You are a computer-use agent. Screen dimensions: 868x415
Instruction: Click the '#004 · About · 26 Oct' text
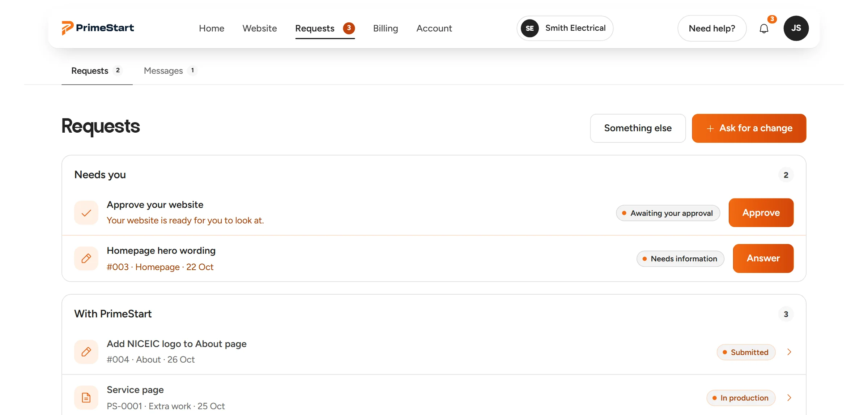pyautogui.click(x=150, y=359)
